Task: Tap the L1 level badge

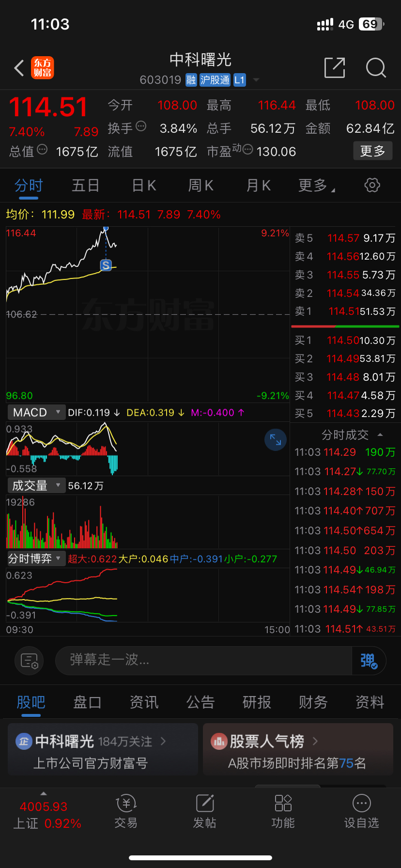Action: (239, 80)
